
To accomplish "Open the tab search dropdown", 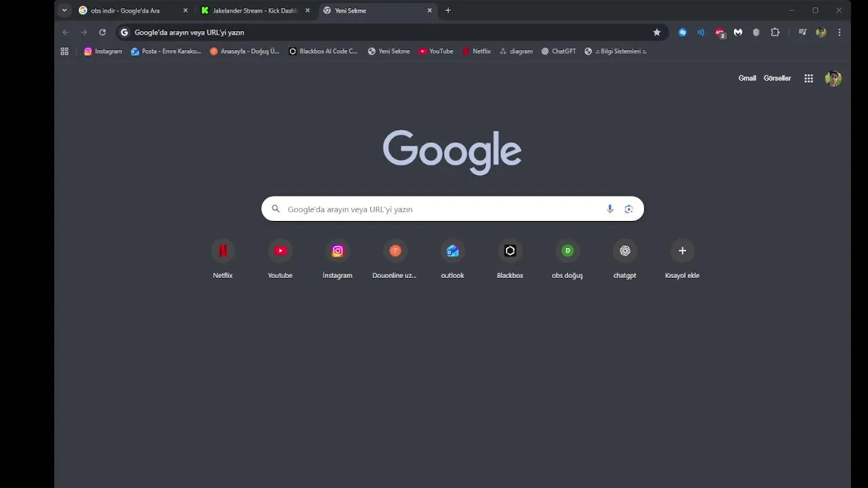I will pos(64,10).
